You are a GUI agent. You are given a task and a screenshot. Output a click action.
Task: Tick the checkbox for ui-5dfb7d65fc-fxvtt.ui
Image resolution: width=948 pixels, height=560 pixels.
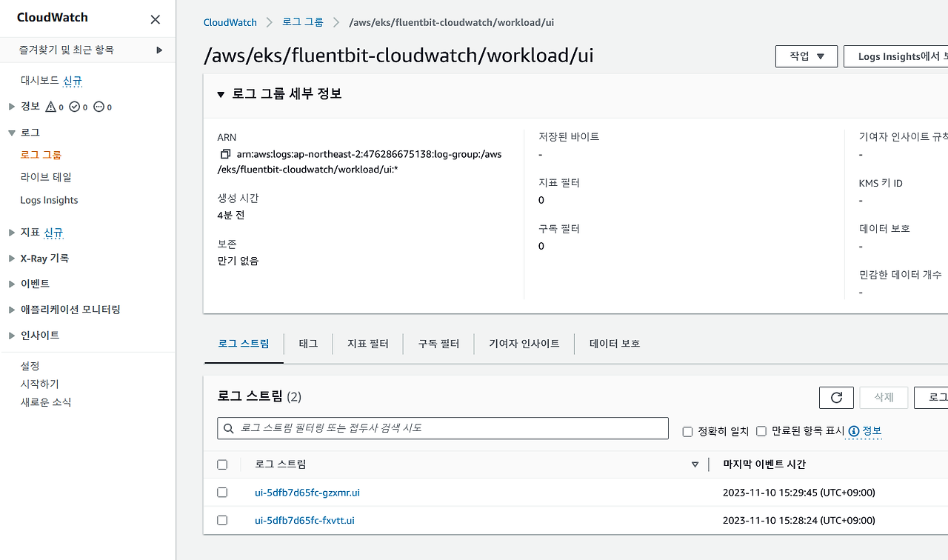tap(222, 521)
